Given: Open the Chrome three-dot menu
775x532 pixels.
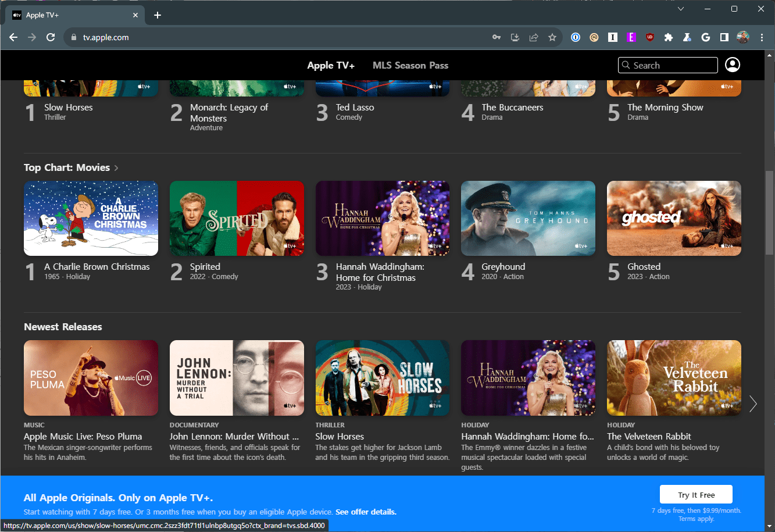Looking at the screenshot, I should coord(762,37).
